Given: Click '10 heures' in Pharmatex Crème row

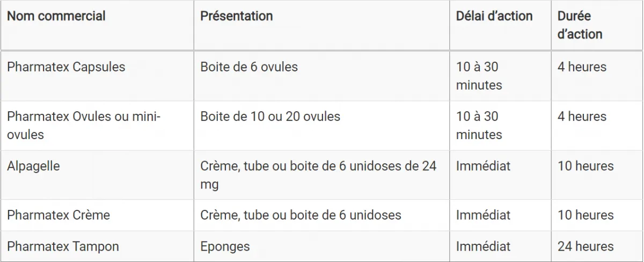Looking at the screenshot, I should click(586, 215).
